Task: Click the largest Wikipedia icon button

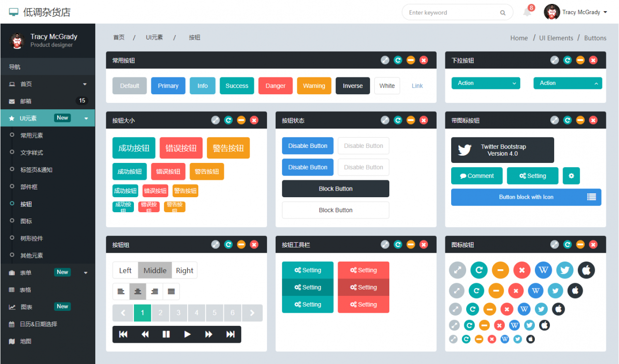Action: [x=543, y=270]
